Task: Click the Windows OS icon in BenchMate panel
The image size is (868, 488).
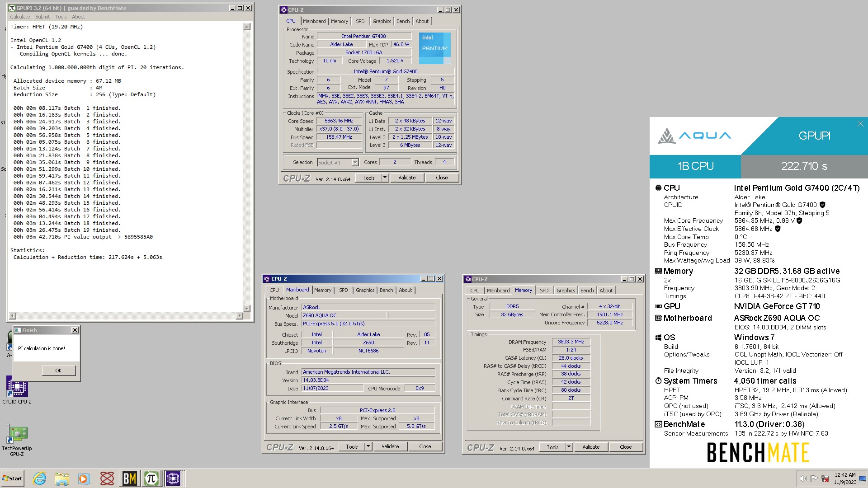Action: [x=658, y=338]
